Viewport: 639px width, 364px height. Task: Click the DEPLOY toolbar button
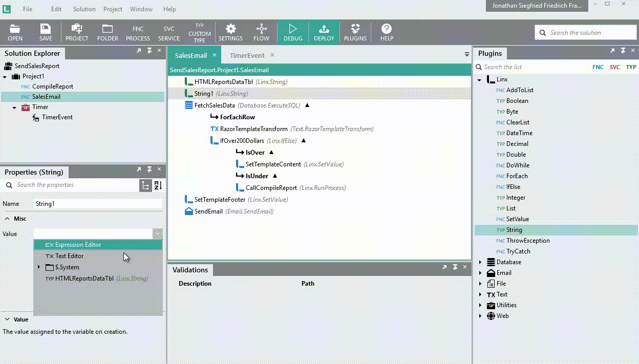[x=324, y=32]
